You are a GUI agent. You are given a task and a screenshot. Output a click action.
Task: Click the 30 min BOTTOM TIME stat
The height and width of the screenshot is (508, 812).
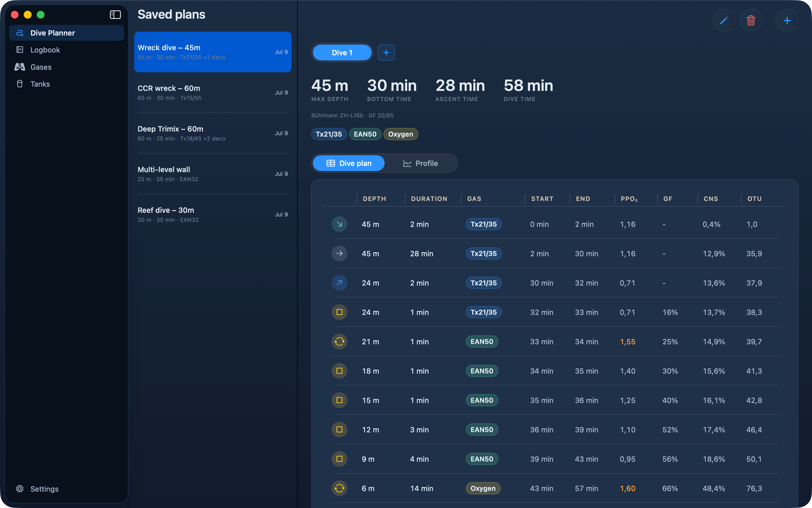click(x=392, y=90)
